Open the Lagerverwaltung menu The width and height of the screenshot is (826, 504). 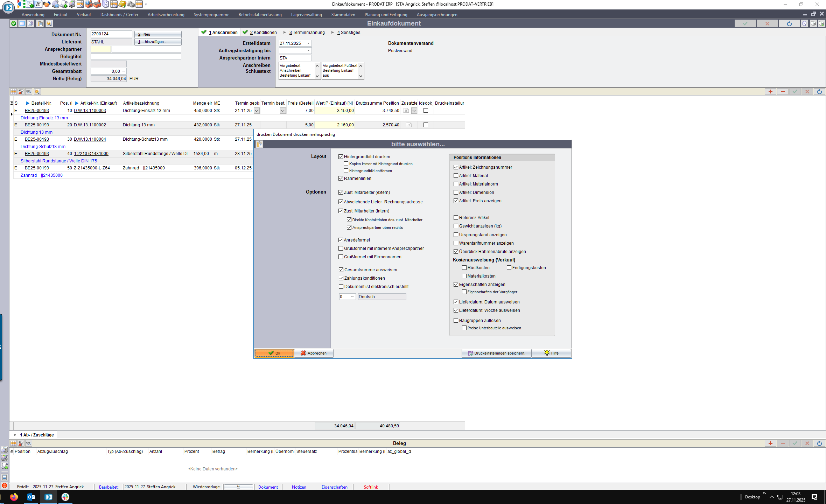(306, 15)
